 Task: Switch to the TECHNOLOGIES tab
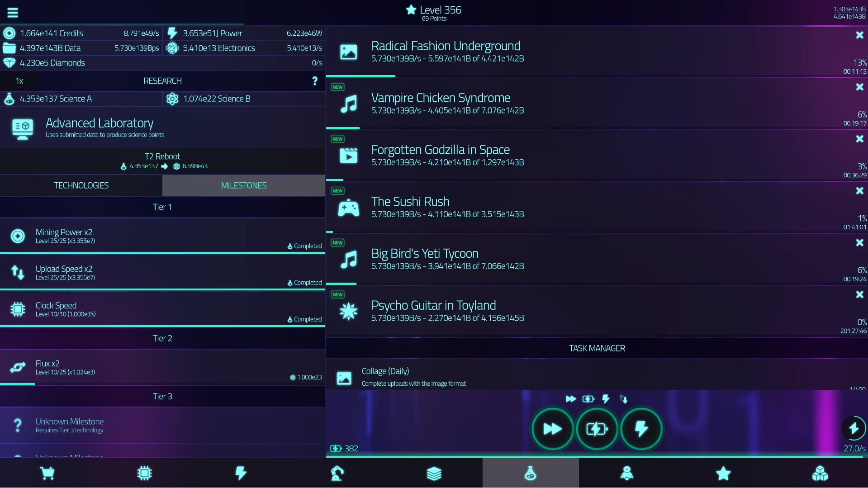pyautogui.click(x=81, y=185)
